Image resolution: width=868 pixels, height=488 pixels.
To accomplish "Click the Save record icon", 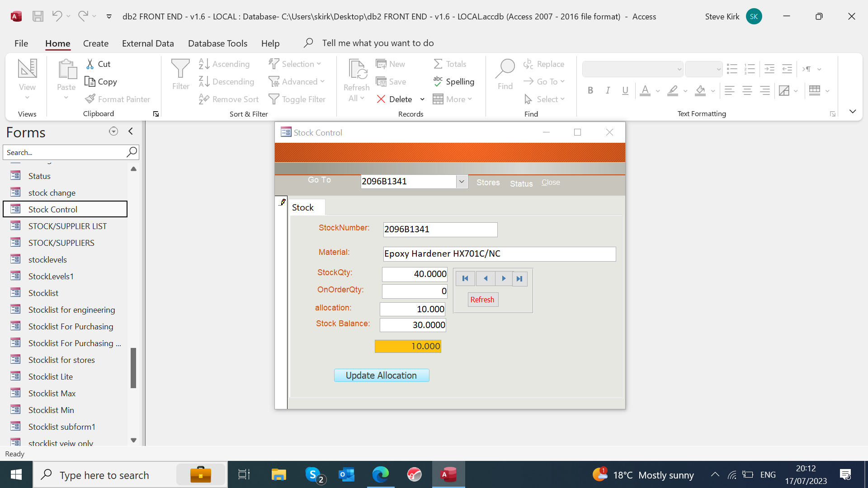I will pyautogui.click(x=381, y=81).
